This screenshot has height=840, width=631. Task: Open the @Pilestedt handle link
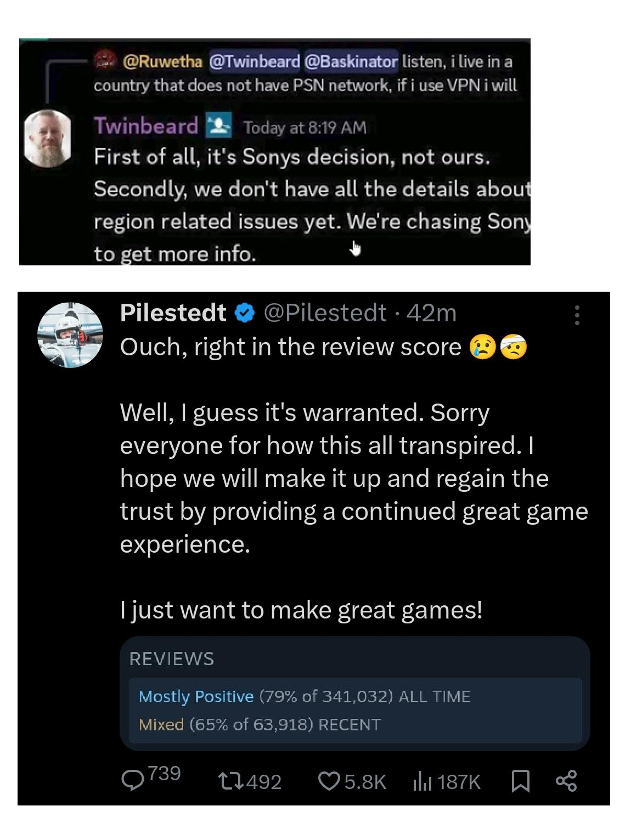tap(325, 313)
